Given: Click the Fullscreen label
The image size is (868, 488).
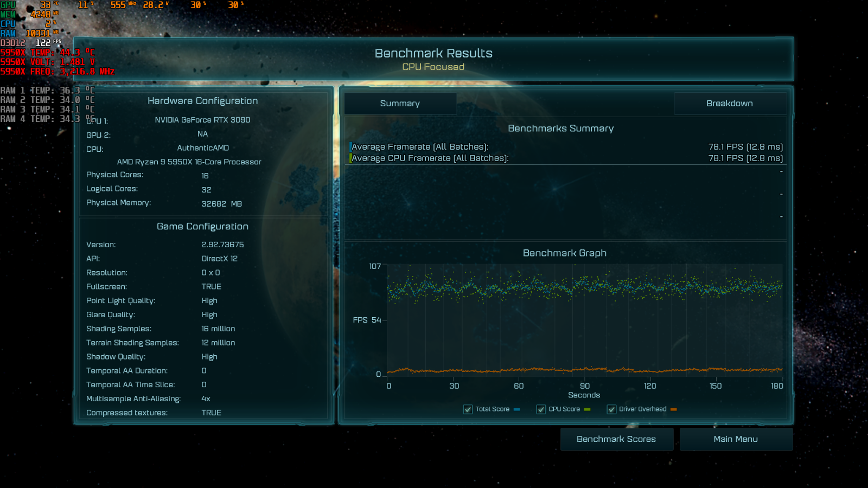Looking at the screenshot, I should pyautogui.click(x=106, y=287).
